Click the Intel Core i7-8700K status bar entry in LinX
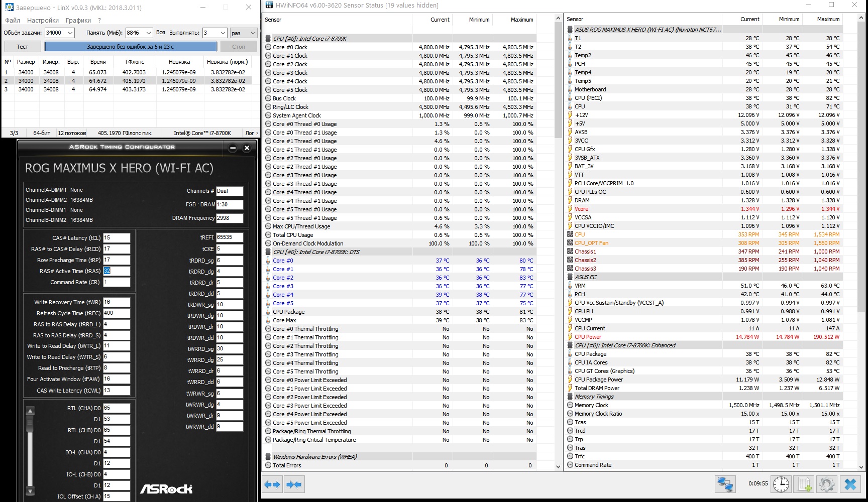Screen dimensions: 868x502 tap(202, 133)
